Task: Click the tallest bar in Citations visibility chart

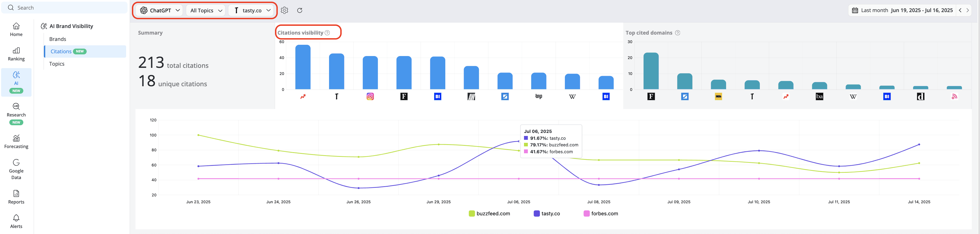Action: (303, 67)
